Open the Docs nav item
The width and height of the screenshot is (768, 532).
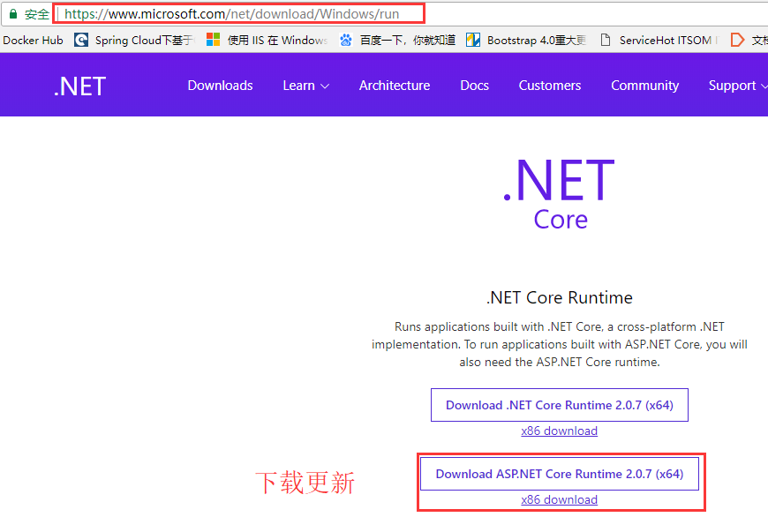[474, 86]
